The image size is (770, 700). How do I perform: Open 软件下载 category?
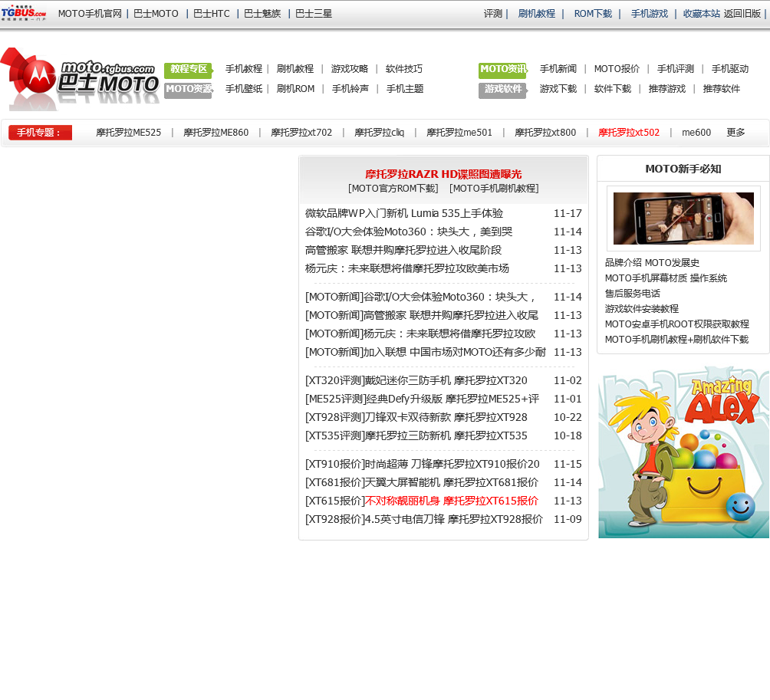(x=612, y=89)
